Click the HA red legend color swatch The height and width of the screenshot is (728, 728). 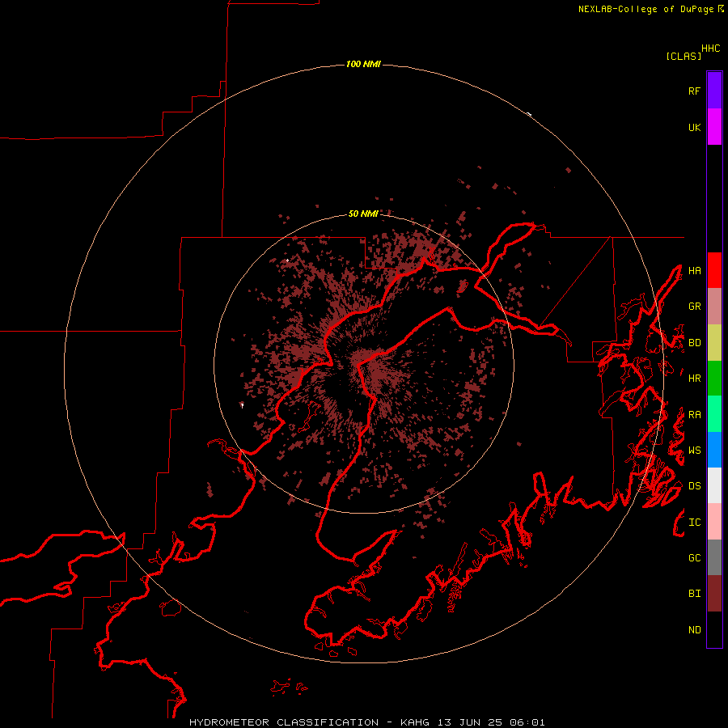pyautogui.click(x=714, y=270)
